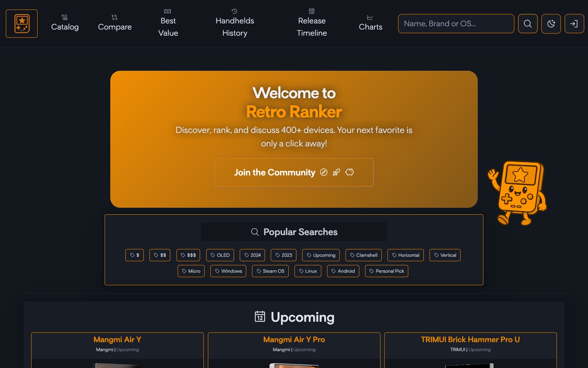Click the magnifier search button
Image resolution: width=588 pixels, height=368 pixels.
point(528,24)
